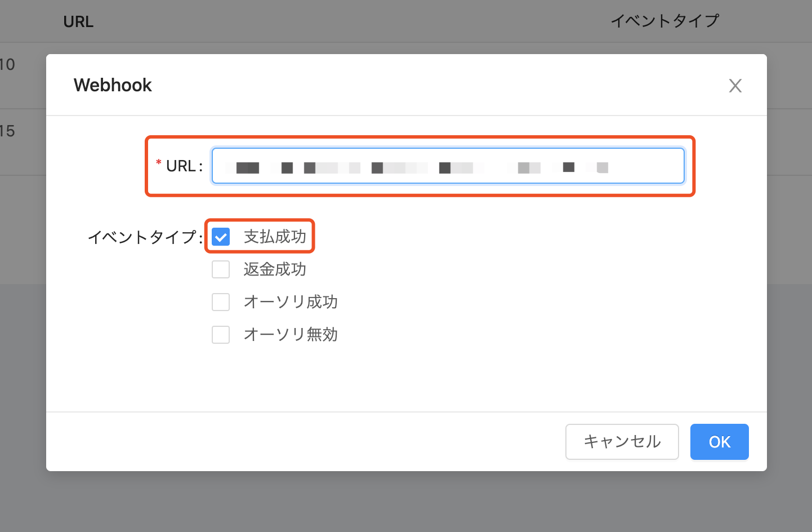The image size is (812, 532).
Task: Tick the オーソリ成功 checkbox
Action: (x=221, y=302)
